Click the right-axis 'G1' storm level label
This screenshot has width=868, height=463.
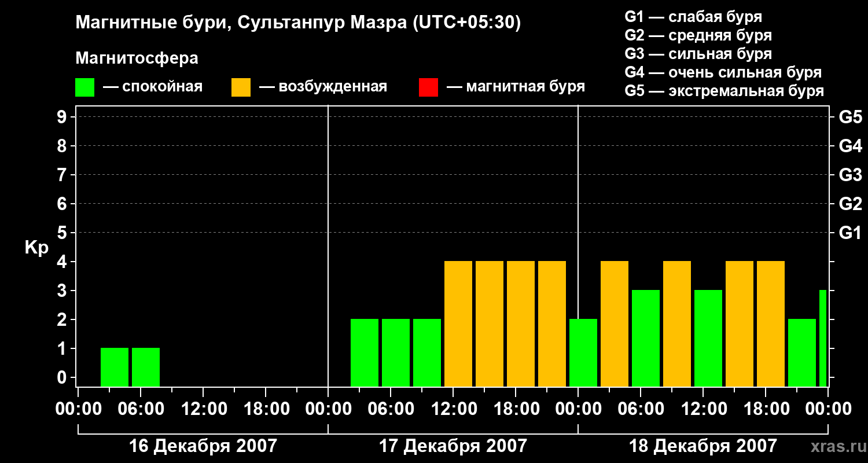pos(851,233)
